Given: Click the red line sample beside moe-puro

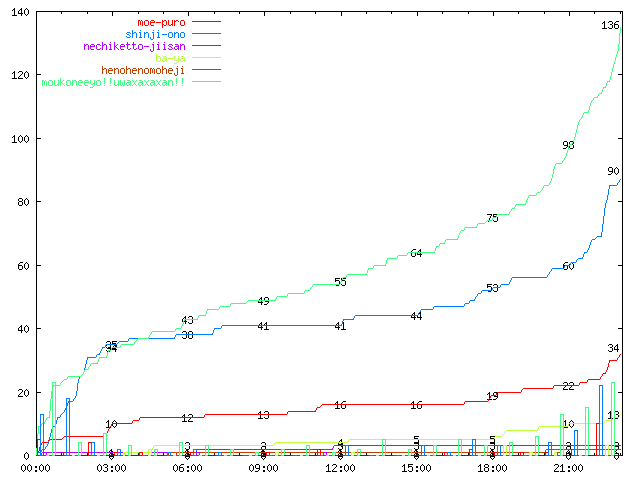Looking at the screenshot, I should tap(205, 21).
